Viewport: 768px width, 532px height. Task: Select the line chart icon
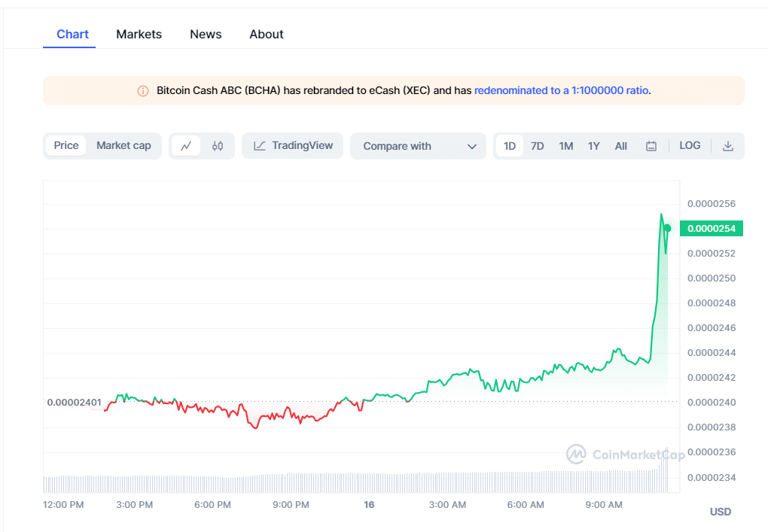tap(186, 146)
